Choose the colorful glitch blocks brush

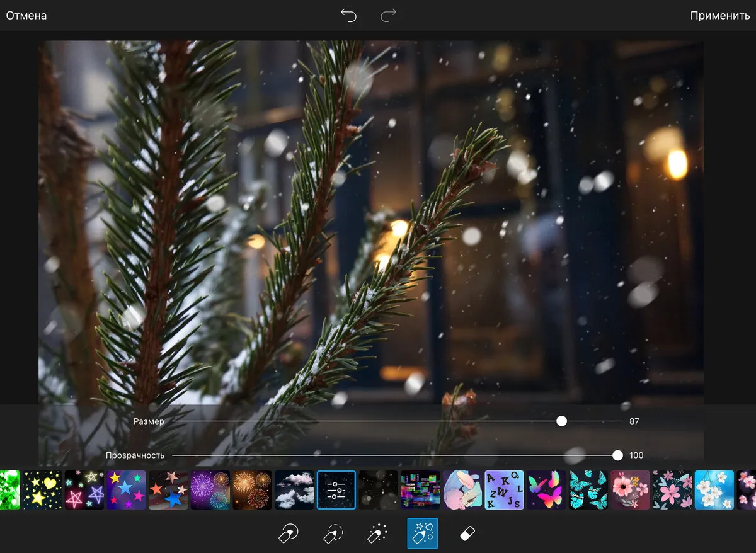420,490
